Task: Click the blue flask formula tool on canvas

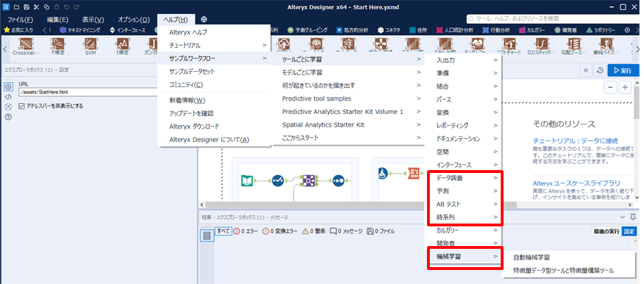Action: (x=383, y=173)
